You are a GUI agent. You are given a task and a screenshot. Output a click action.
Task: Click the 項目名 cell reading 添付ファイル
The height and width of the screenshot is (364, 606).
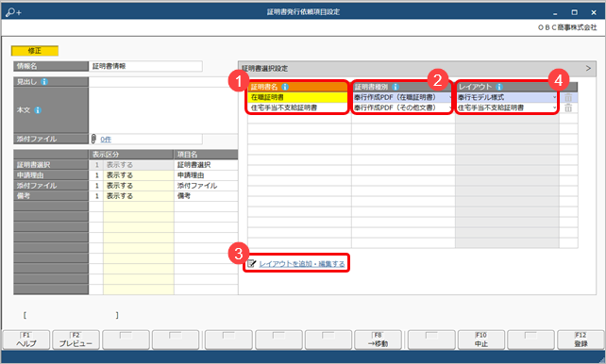pos(206,186)
